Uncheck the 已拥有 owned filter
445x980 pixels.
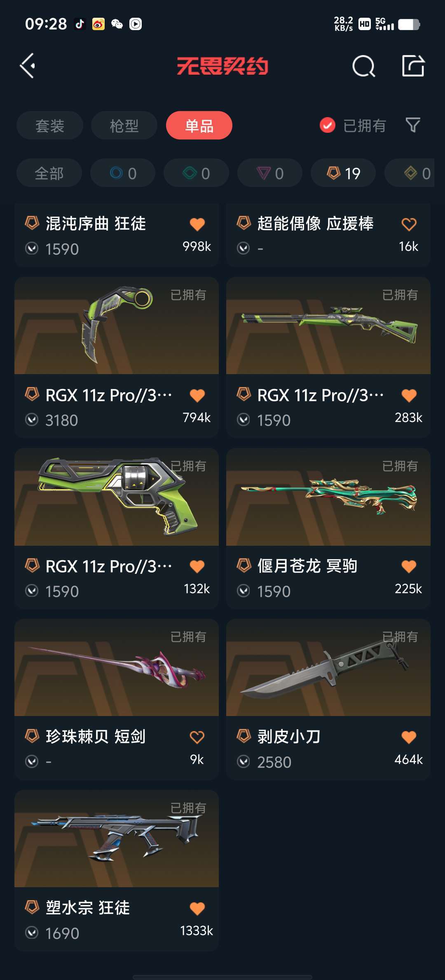pyautogui.click(x=353, y=125)
